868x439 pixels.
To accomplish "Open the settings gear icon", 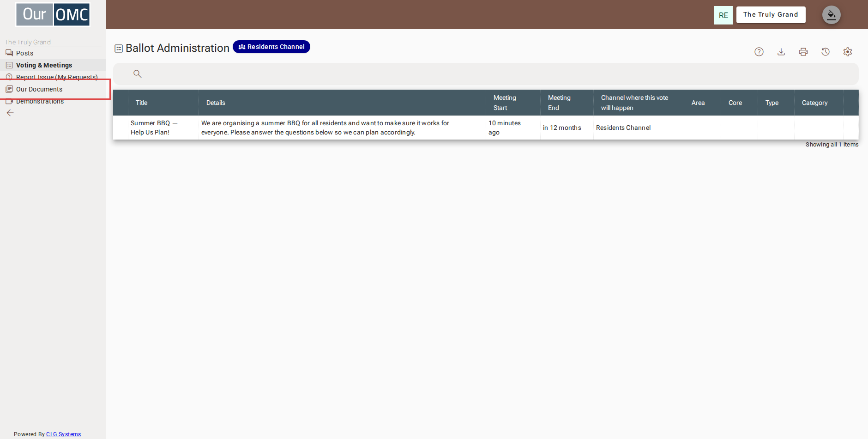I will pos(848,52).
